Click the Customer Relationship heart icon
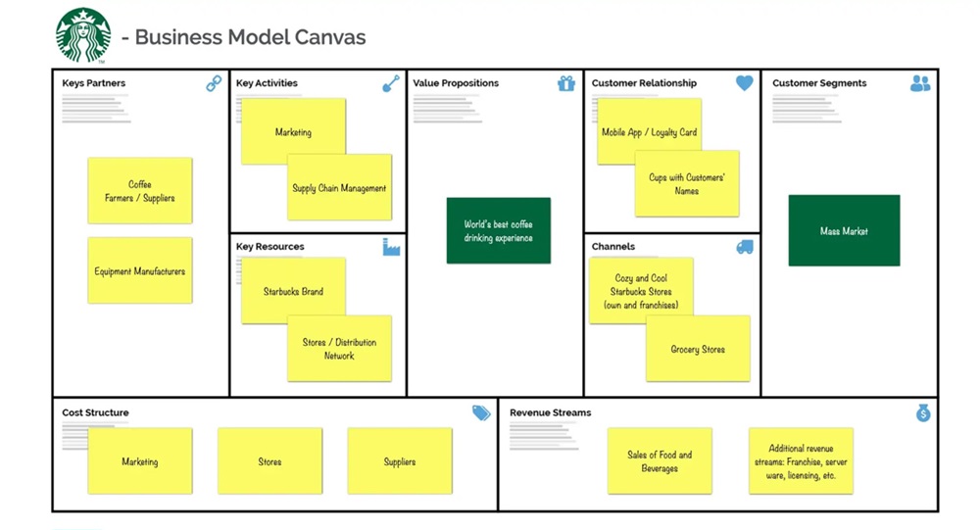The image size is (980, 530). [x=745, y=84]
